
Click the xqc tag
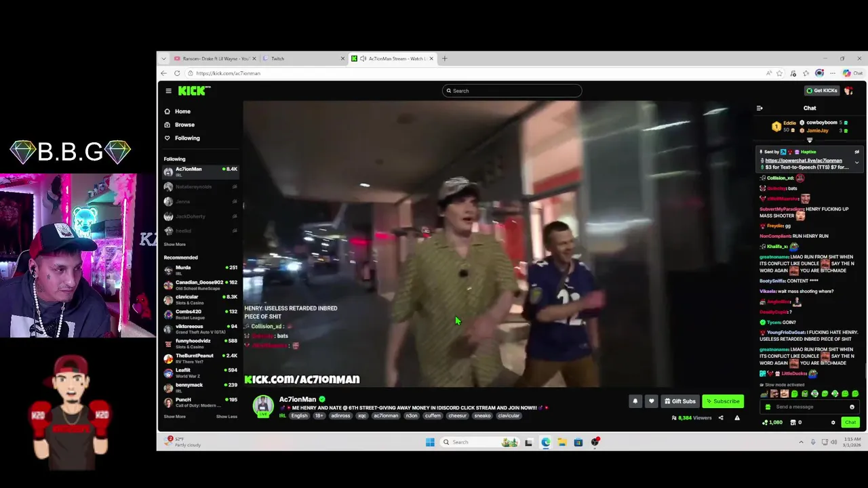(x=362, y=416)
